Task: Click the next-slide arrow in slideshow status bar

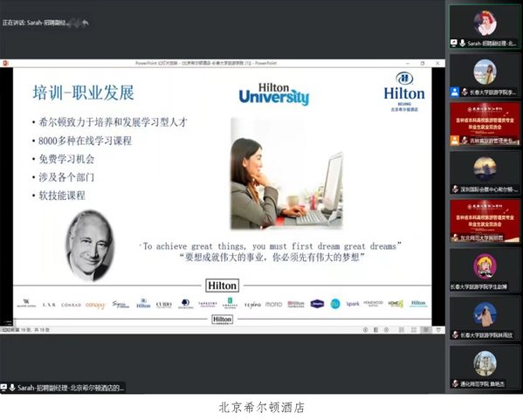Action: [x=386, y=329]
